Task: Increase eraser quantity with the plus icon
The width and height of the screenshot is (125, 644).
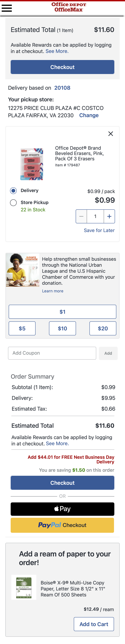Action: 109,216
